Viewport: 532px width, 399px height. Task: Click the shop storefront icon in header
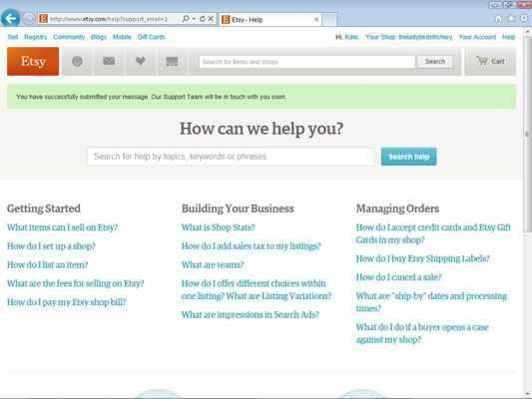pos(172,62)
